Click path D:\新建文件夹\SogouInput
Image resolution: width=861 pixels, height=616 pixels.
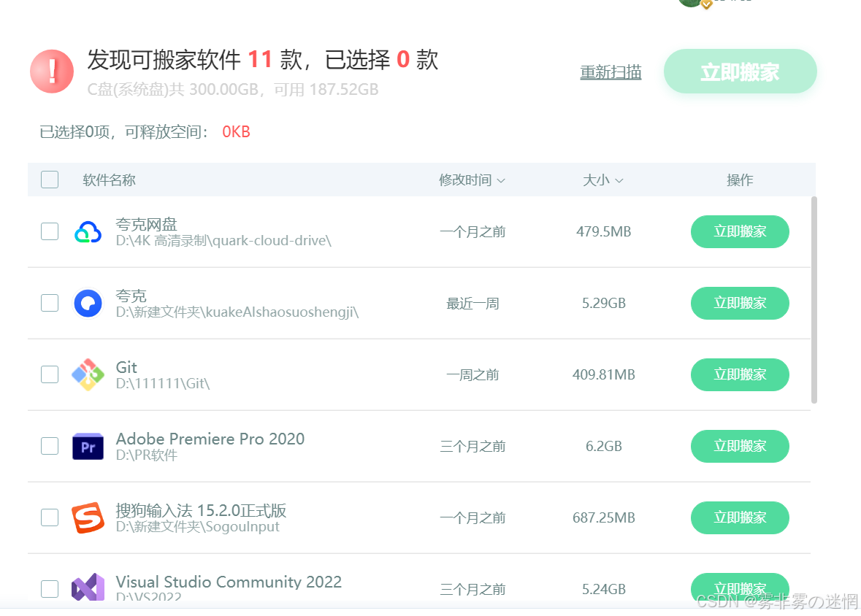point(198,526)
